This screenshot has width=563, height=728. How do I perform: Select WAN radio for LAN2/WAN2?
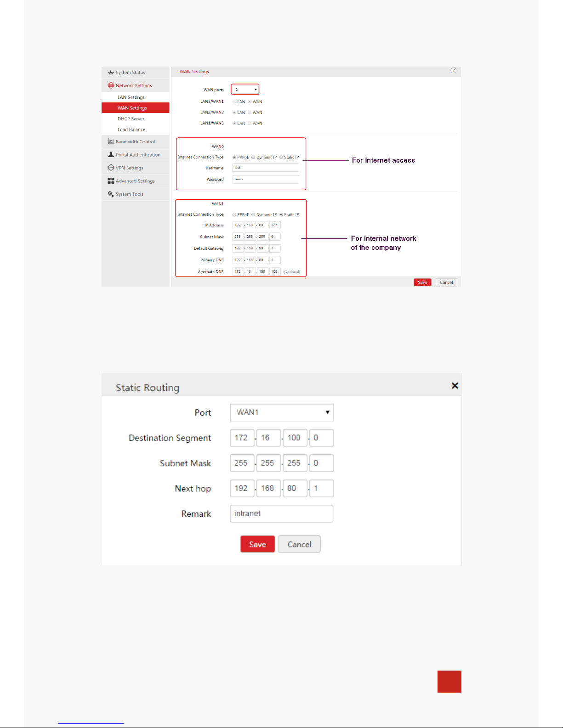coord(250,113)
